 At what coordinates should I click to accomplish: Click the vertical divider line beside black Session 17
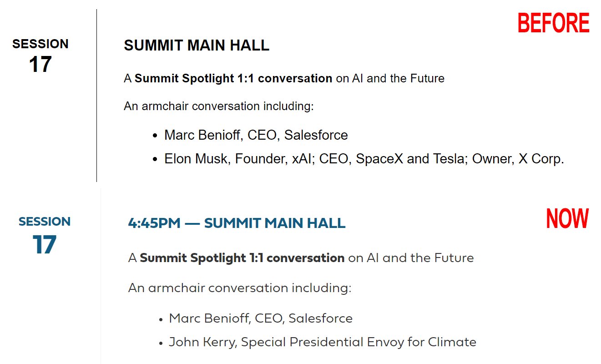pyautogui.click(x=97, y=96)
